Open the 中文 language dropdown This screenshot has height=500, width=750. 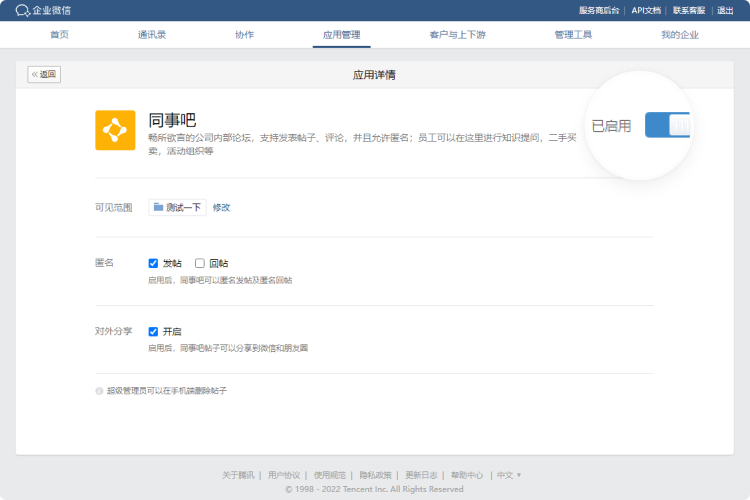[x=509, y=475]
